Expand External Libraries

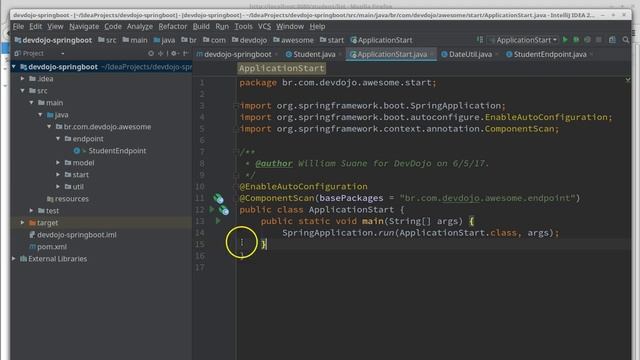tap(14, 259)
